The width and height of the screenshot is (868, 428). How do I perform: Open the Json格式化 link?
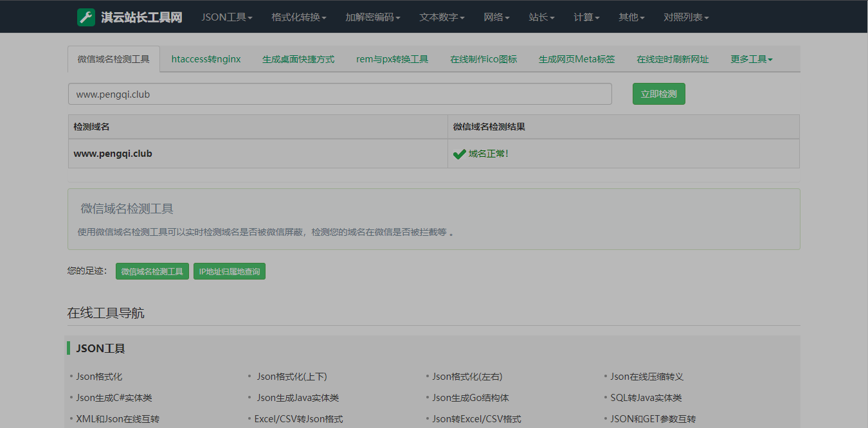(99, 377)
